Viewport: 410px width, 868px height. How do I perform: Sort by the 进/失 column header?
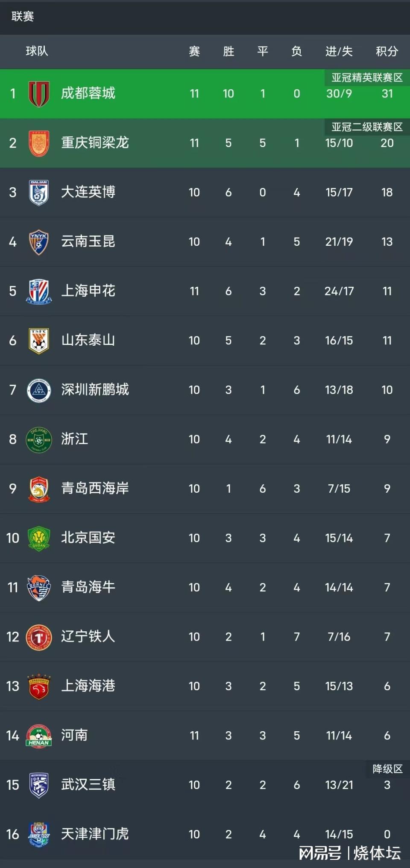[339, 51]
